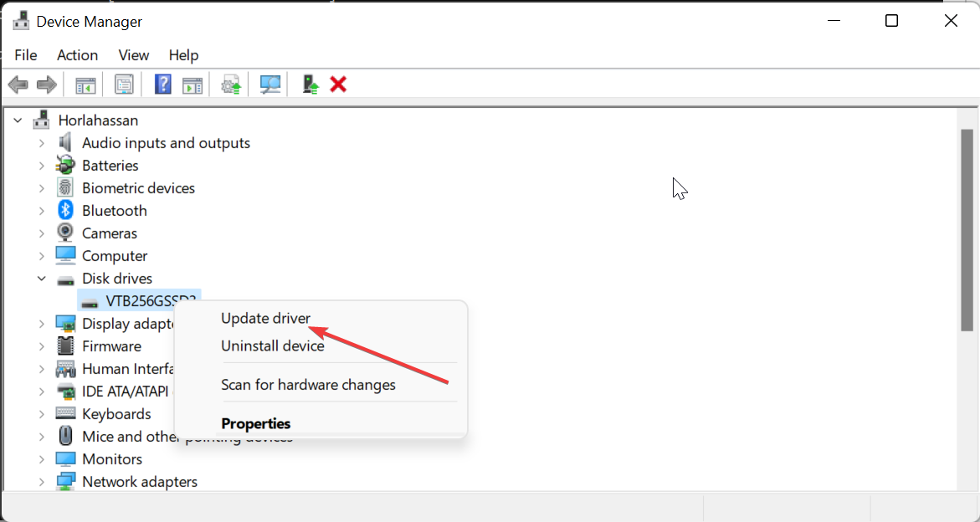Click the Batteries category icon
Image resolution: width=980 pixels, height=522 pixels.
coord(65,166)
